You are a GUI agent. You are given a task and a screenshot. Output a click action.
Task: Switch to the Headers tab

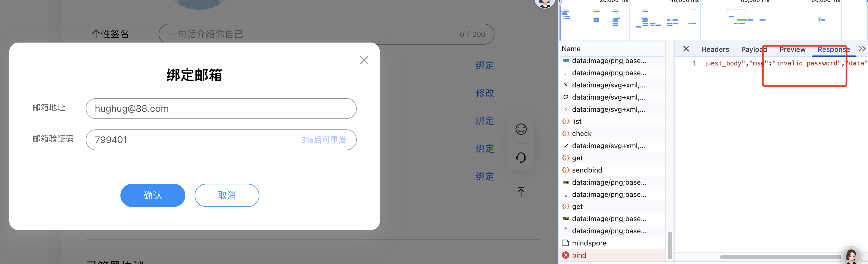(715, 49)
